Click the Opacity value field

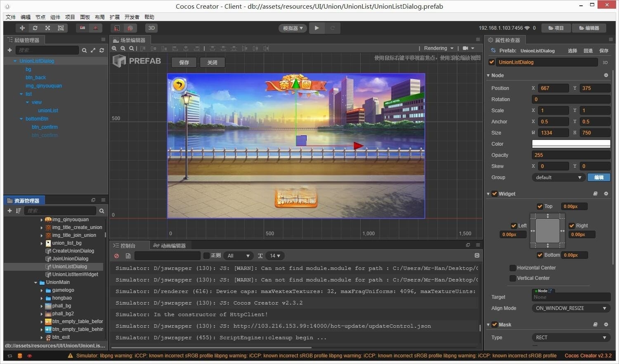click(571, 155)
